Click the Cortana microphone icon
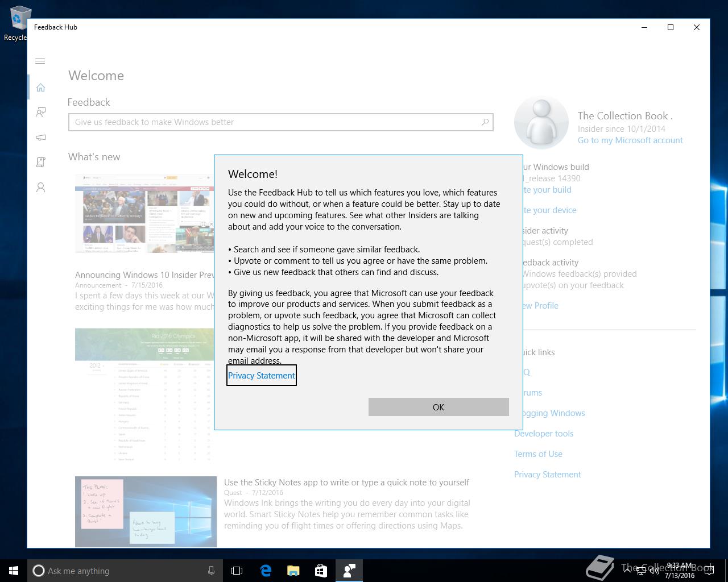The image size is (728, 582). (211, 571)
